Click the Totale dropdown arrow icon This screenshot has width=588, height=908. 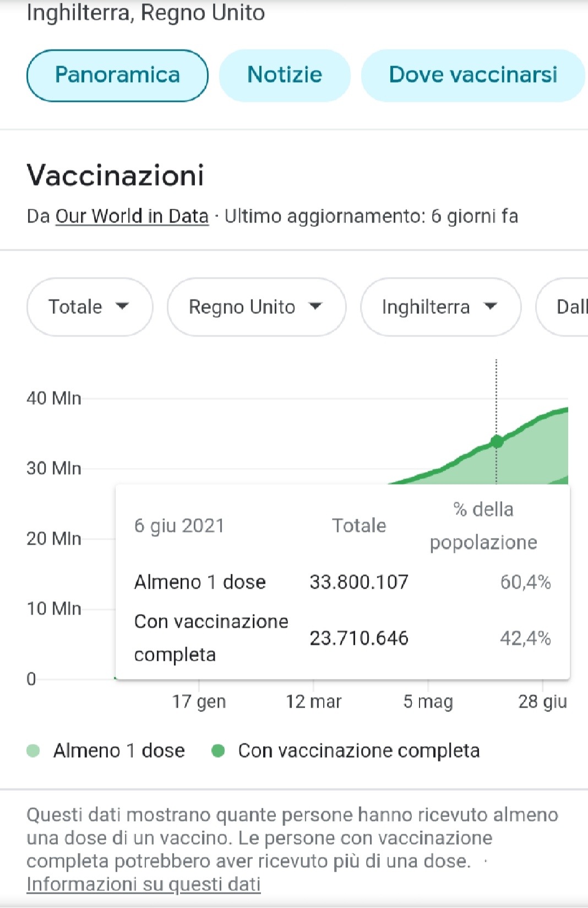pos(122,306)
